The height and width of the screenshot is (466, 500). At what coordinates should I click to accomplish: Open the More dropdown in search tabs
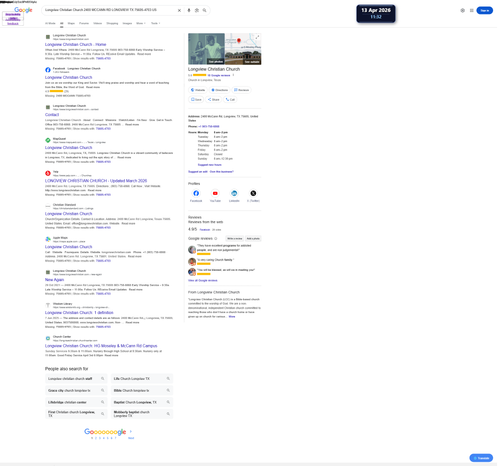(x=141, y=23)
